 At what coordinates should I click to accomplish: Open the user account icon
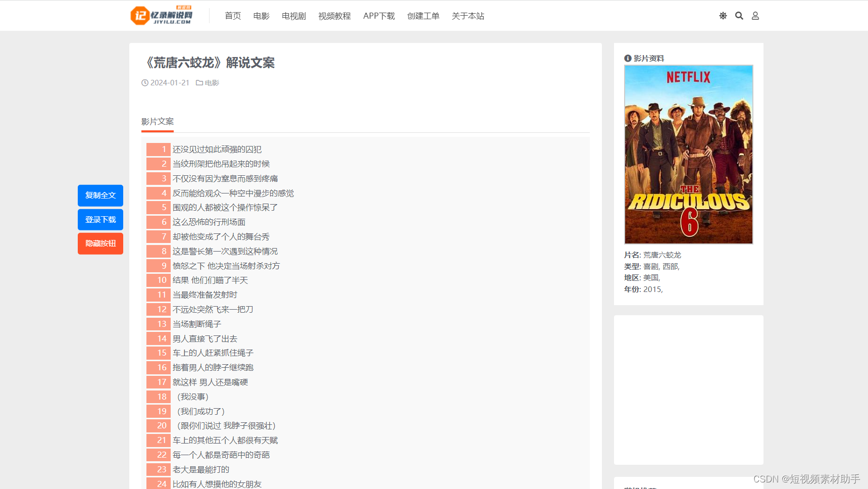tap(755, 16)
